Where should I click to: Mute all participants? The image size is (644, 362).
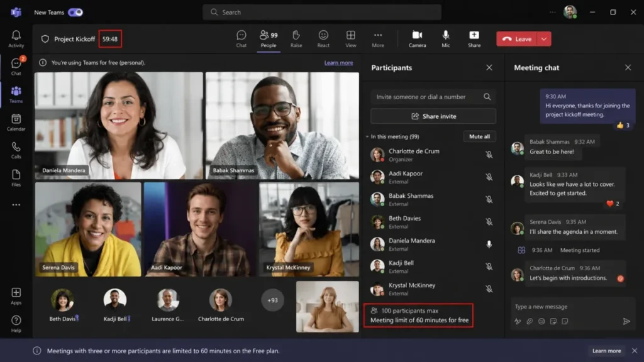pyautogui.click(x=479, y=136)
